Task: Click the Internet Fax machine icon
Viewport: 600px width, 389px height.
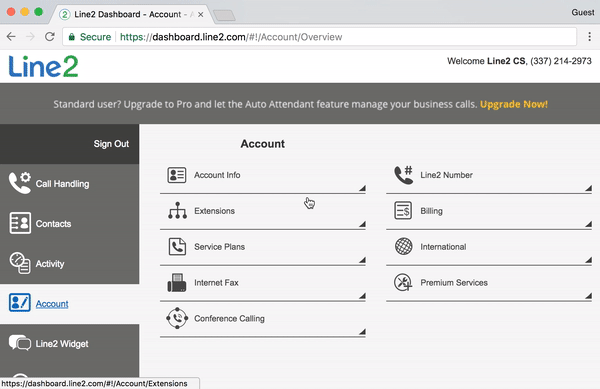Action: coord(177,283)
